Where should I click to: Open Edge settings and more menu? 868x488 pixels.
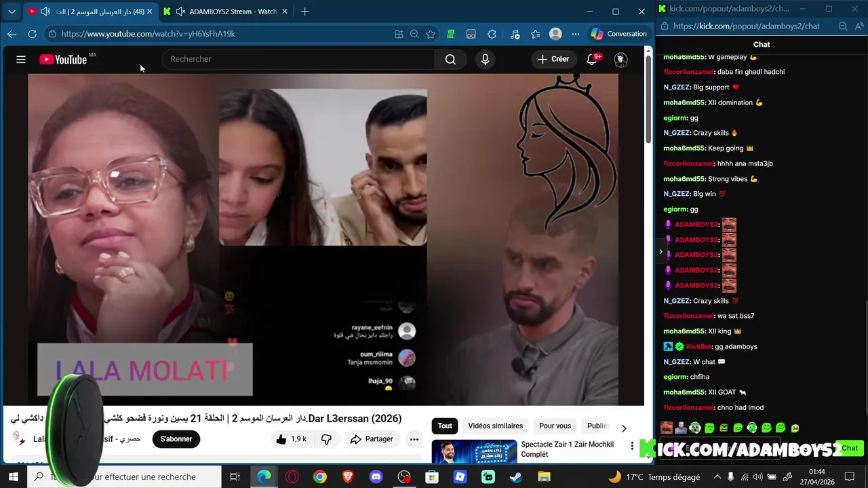click(x=576, y=34)
